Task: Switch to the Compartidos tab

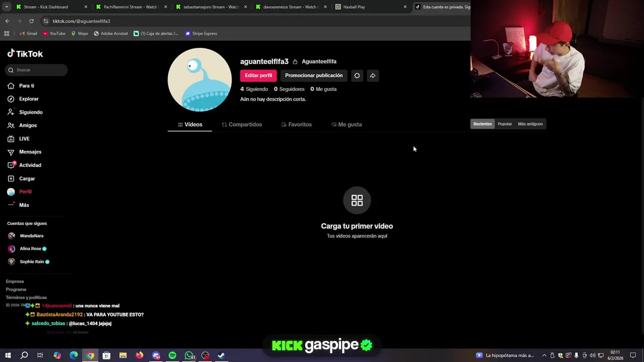Action: point(242,124)
